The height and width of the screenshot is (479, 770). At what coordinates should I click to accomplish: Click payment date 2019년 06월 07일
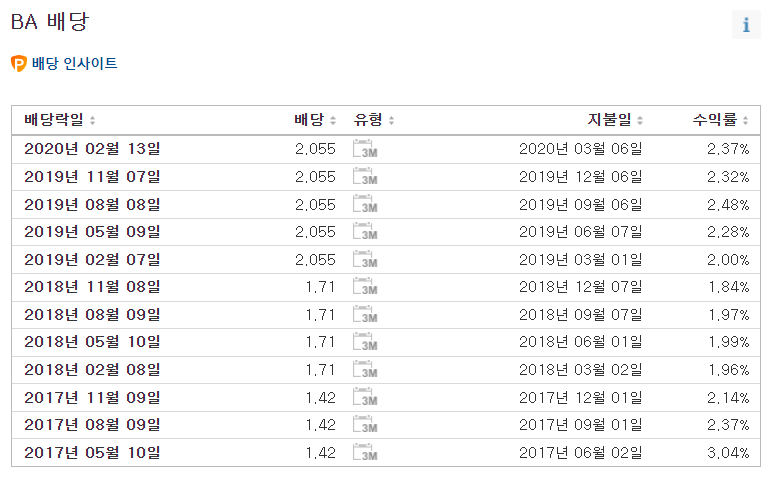580,231
